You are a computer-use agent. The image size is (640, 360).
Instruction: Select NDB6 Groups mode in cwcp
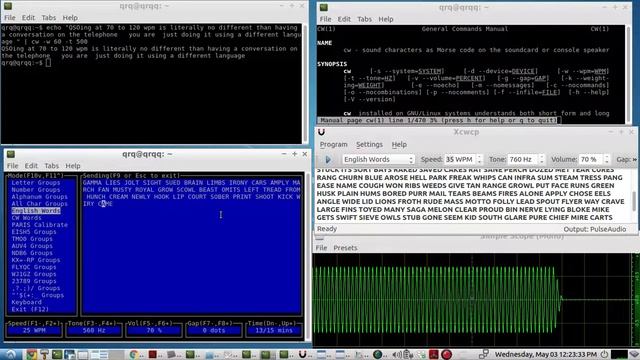[x=32, y=253]
